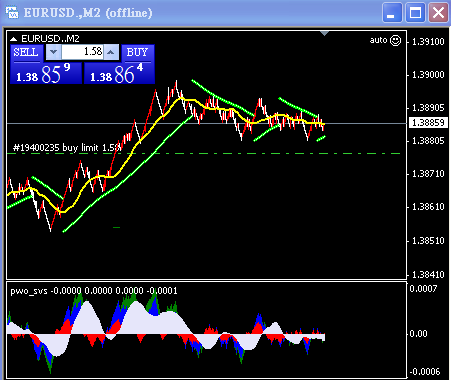This screenshot has width=451, height=380.
Task: Collapse one-click trading panel via triangle arrow
Action: pyautogui.click(x=14, y=39)
